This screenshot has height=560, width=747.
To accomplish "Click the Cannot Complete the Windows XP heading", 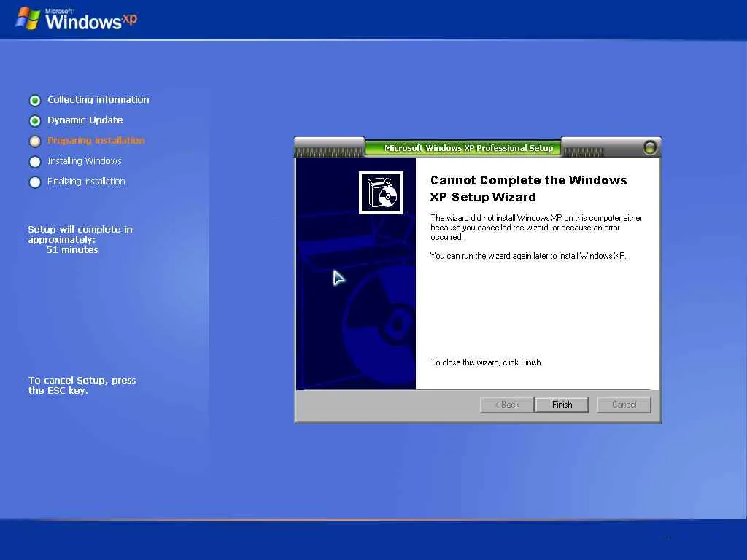I will [x=528, y=189].
